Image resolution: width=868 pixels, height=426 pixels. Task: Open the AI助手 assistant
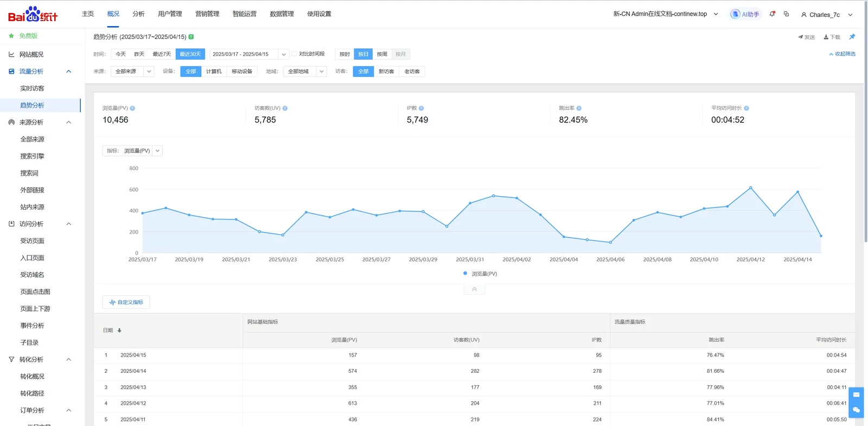(x=745, y=14)
